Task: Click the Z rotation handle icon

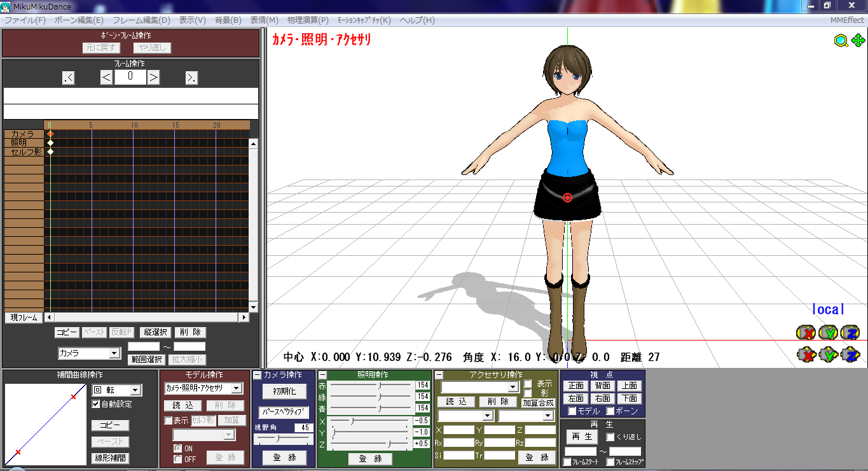Action: [x=850, y=333]
